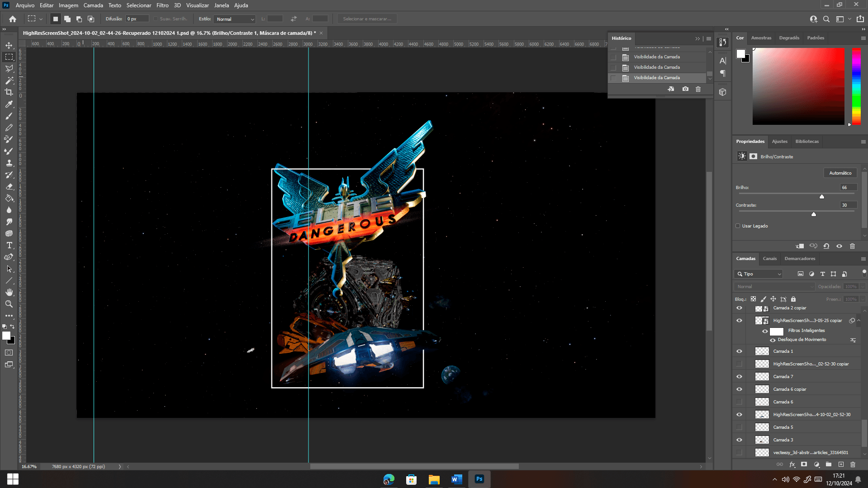Collapse the smart filters on HighResScreenShot copiar layer
Image resolution: width=868 pixels, height=488 pixels.
859,320
